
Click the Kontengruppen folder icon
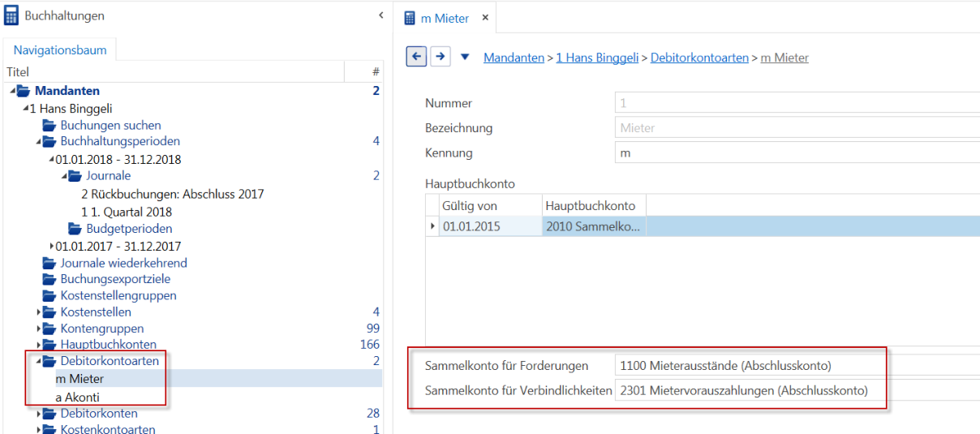[49, 329]
